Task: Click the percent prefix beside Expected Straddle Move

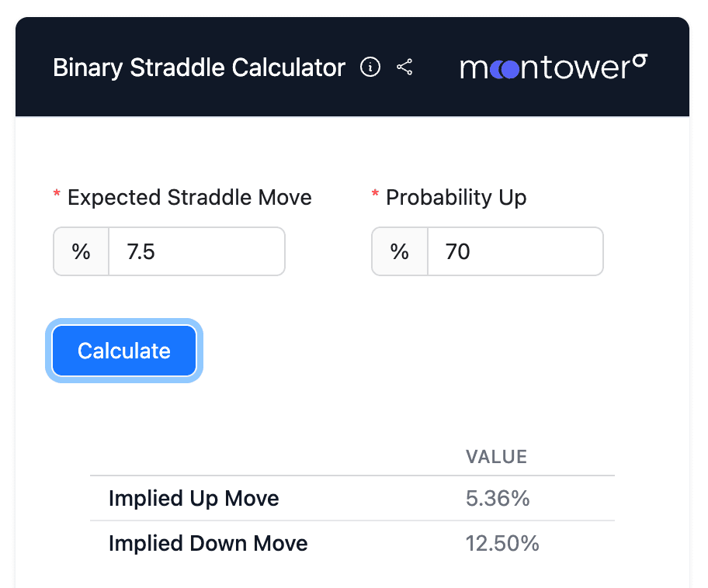Action: (81, 251)
